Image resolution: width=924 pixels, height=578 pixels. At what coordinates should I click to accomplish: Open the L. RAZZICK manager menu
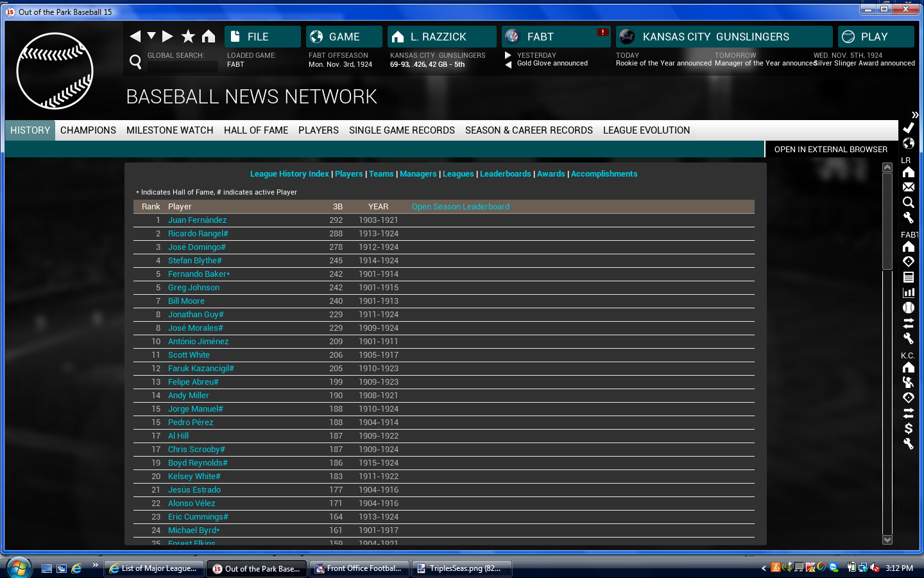pyautogui.click(x=442, y=37)
